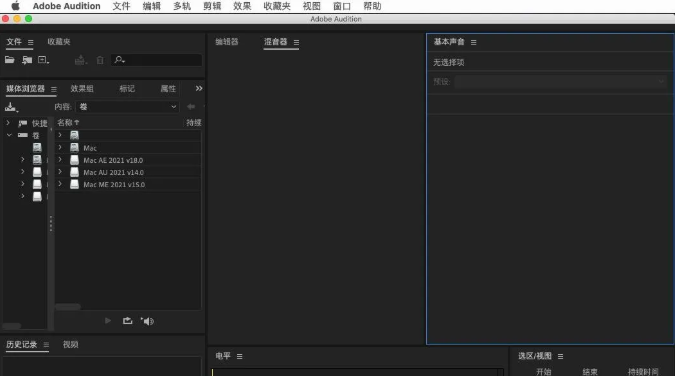Viewport: 675px width, 376px height.
Task: Open the 窗口 menu
Action: point(342,6)
